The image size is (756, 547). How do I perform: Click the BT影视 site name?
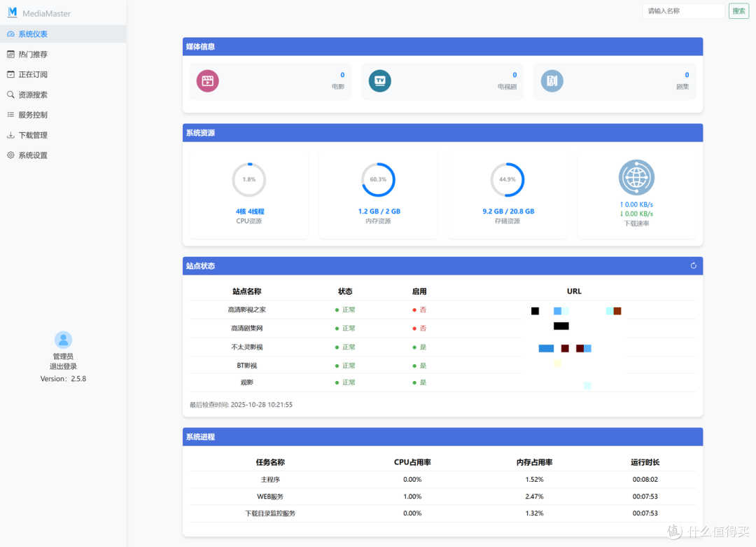click(247, 366)
